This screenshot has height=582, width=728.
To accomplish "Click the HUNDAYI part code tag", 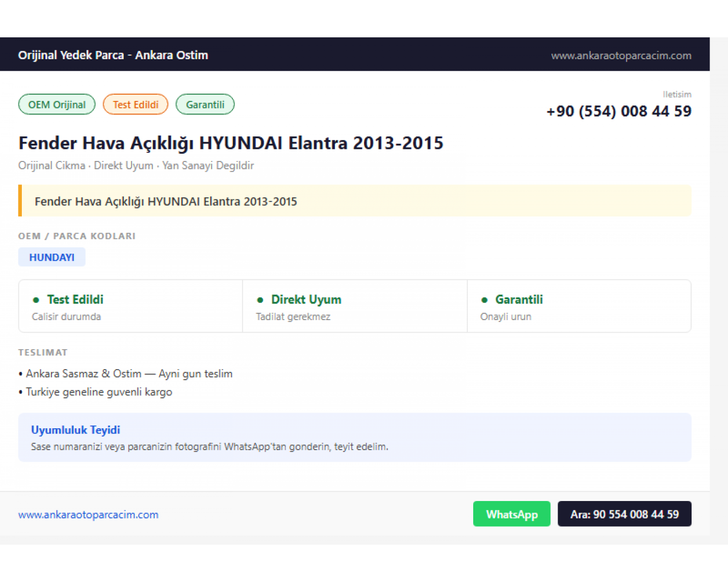I will coord(52,257).
